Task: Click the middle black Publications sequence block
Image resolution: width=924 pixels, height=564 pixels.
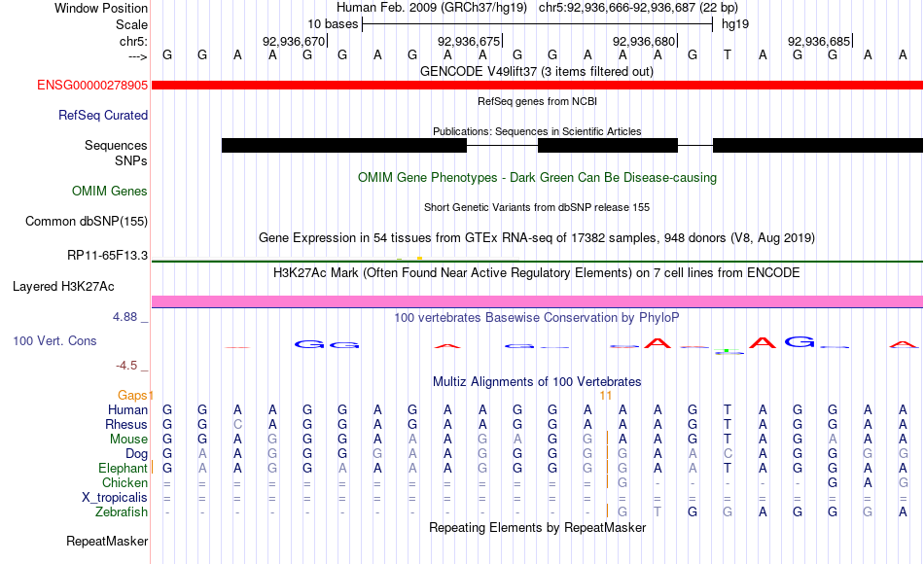Action: pos(608,146)
